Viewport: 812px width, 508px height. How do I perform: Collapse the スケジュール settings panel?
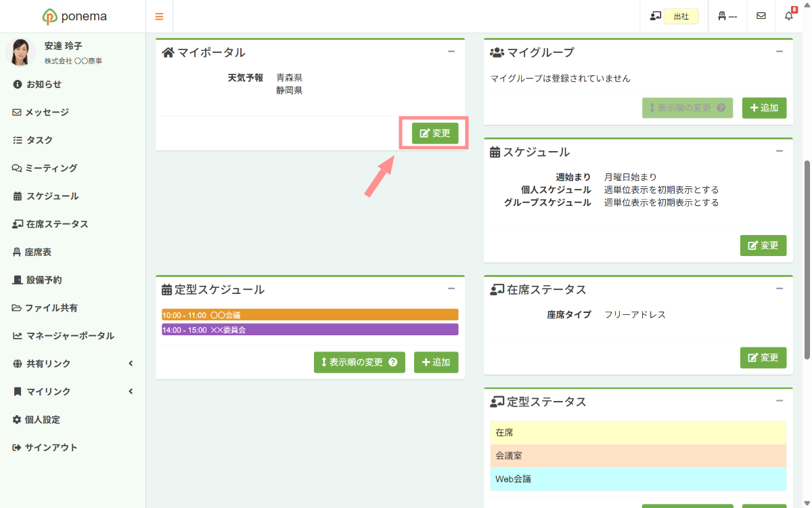(780, 151)
